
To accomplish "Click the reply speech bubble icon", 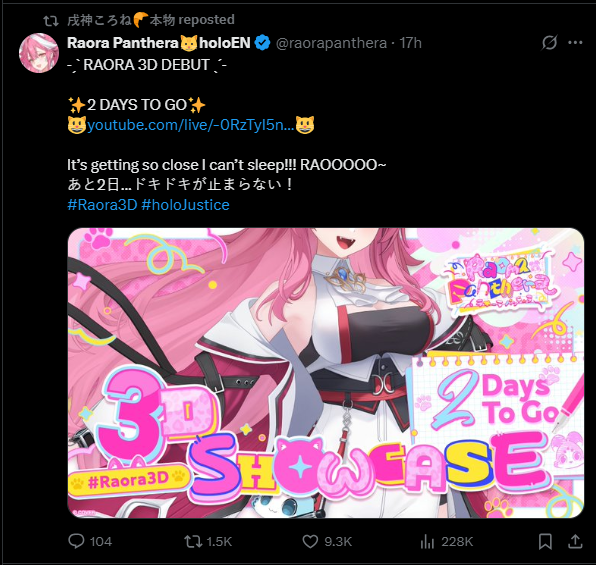I will coord(76,541).
